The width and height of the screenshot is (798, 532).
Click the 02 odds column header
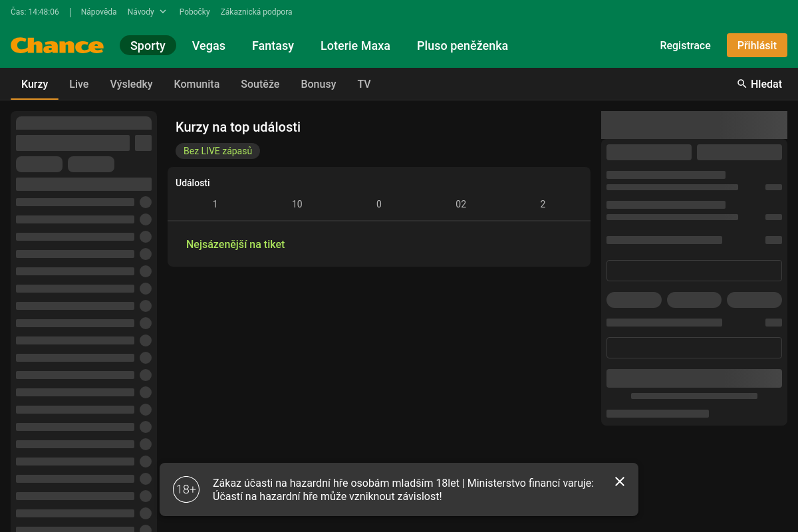click(461, 204)
